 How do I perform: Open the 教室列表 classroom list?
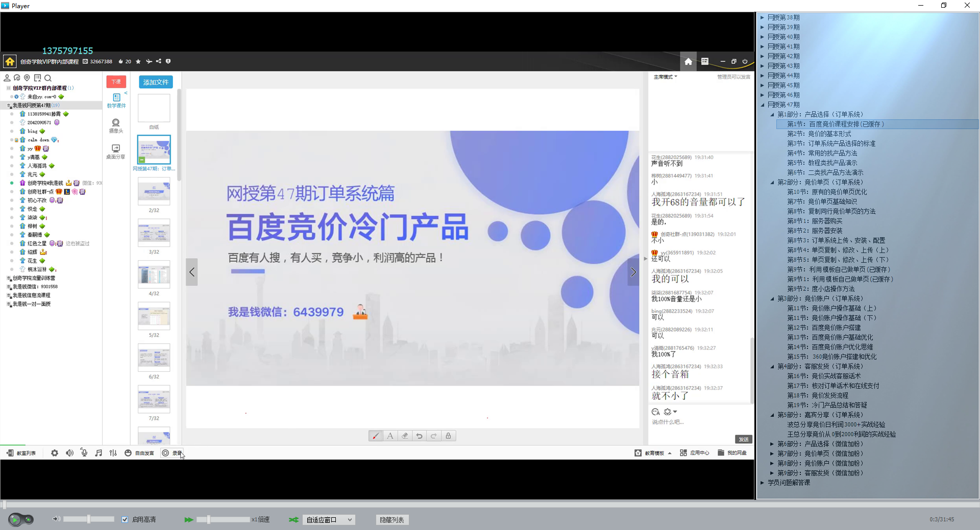[x=21, y=453]
